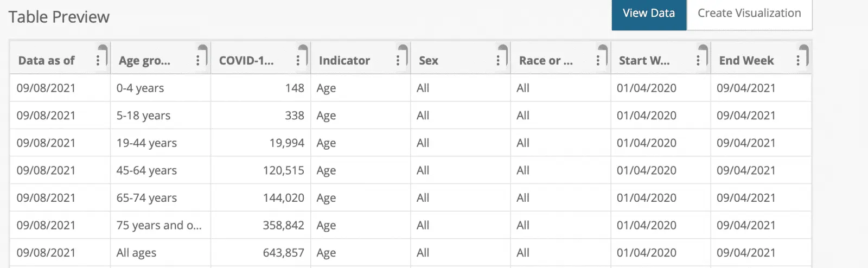Switch to the Create Visualization tab
The height and width of the screenshot is (268, 868).
tap(749, 14)
